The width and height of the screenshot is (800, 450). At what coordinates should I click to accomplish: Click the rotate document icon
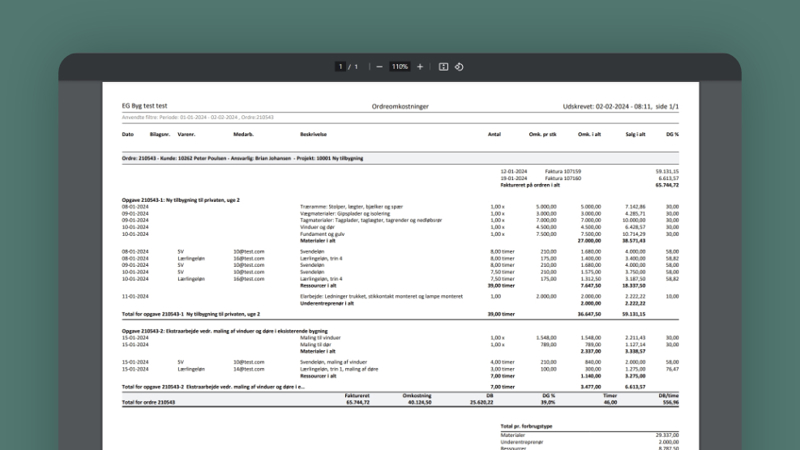(x=459, y=67)
